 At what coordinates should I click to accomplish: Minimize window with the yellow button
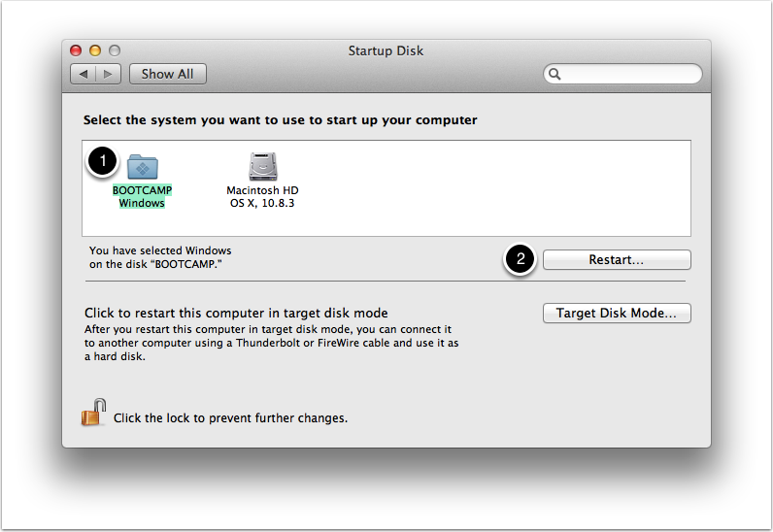(95, 50)
